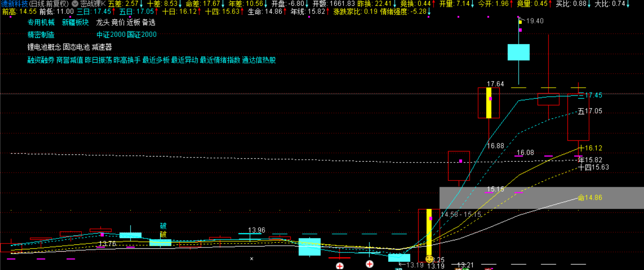644x270 pixels.
Task: Click the 生命: 14.86 header value
Action: click(x=265, y=12)
